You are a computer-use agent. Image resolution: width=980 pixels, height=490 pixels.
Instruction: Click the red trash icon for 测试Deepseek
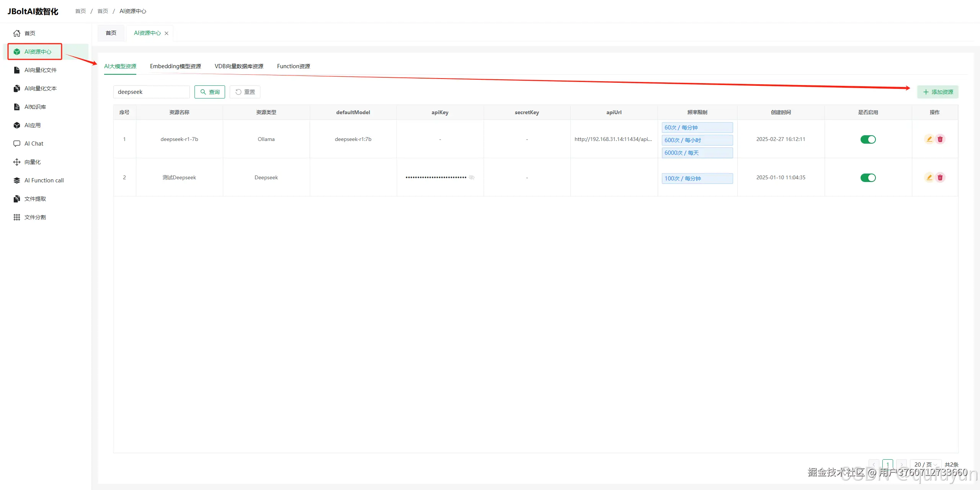(940, 177)
